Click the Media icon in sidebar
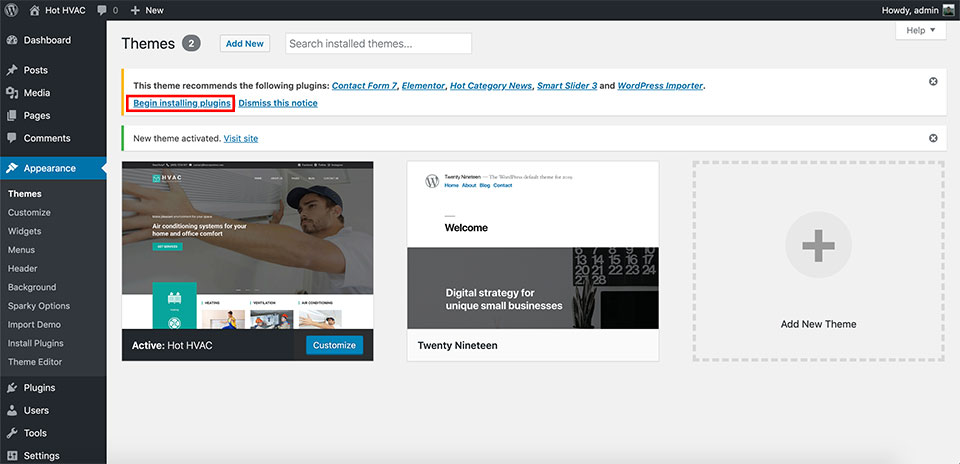 [x=12, y=93]
